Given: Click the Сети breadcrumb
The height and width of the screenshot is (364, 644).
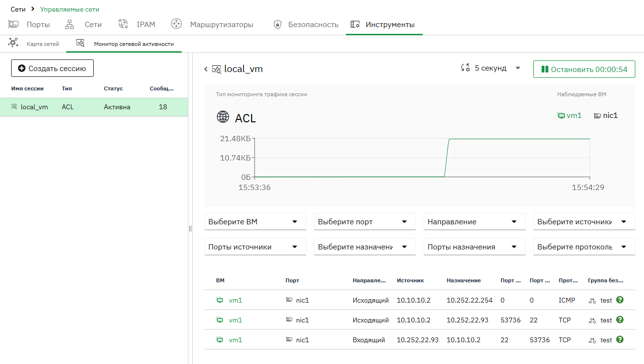Looking at the screenshot, I should pos(18,9).
